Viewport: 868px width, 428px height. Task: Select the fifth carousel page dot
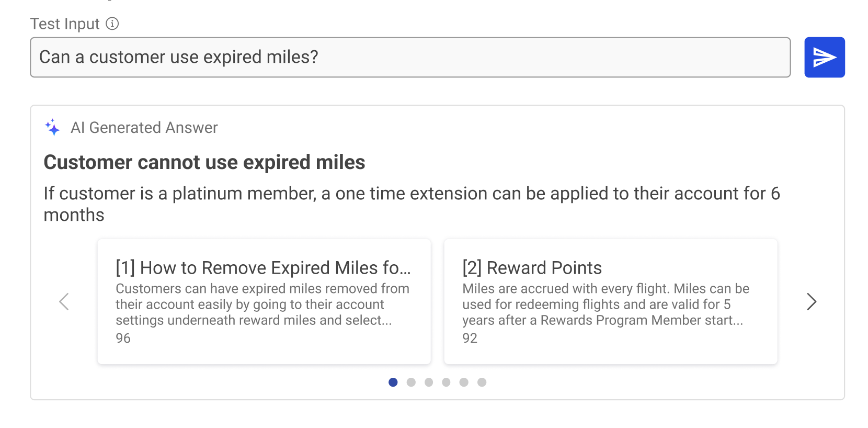pyautogui.click(x=464, y=382)
